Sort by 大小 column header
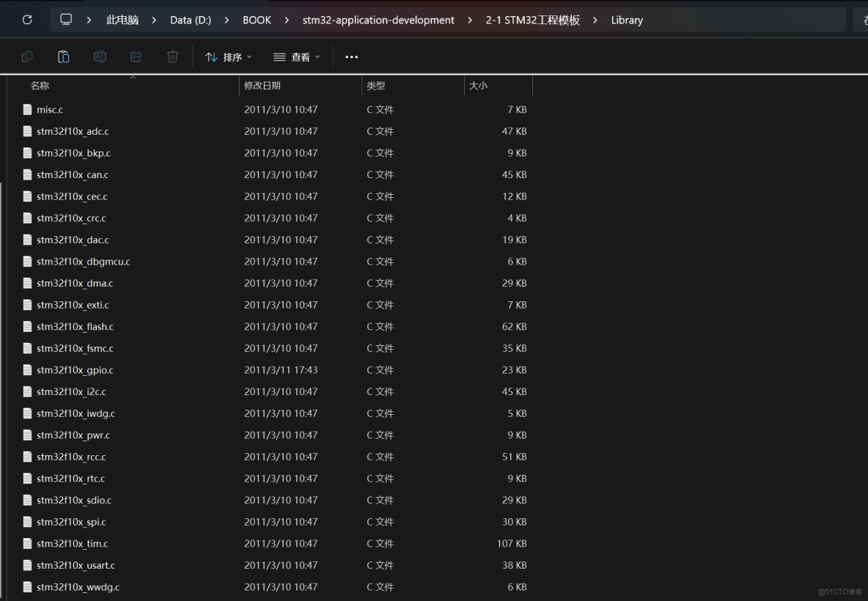The image size is (868, 601). tap(478, 86)
